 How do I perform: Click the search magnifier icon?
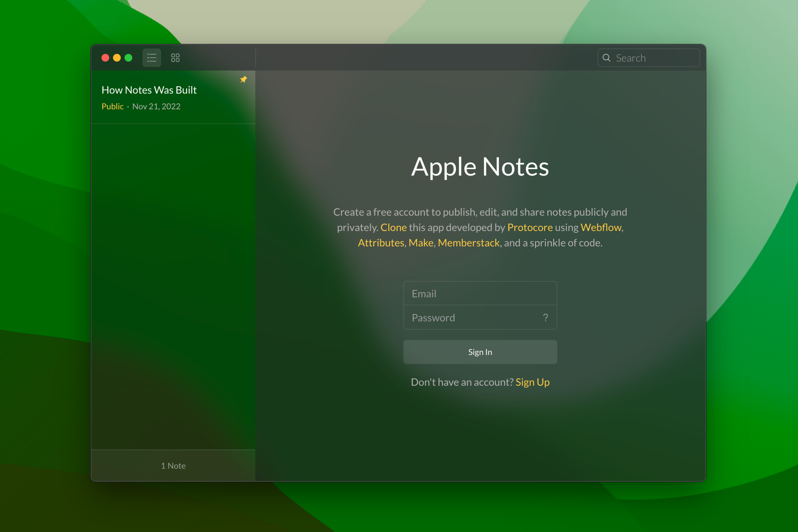pyautogui.click(x=607, y=58)
